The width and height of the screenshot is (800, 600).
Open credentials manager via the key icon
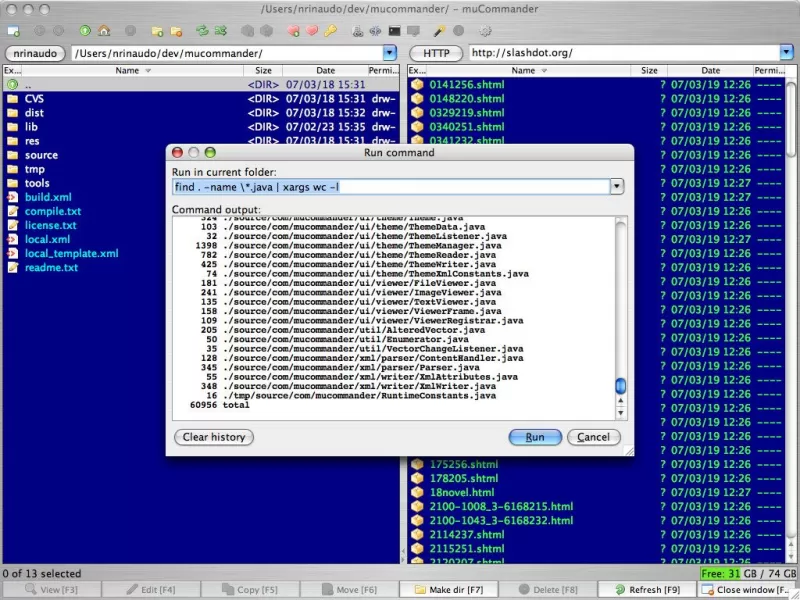coord(330,31)
